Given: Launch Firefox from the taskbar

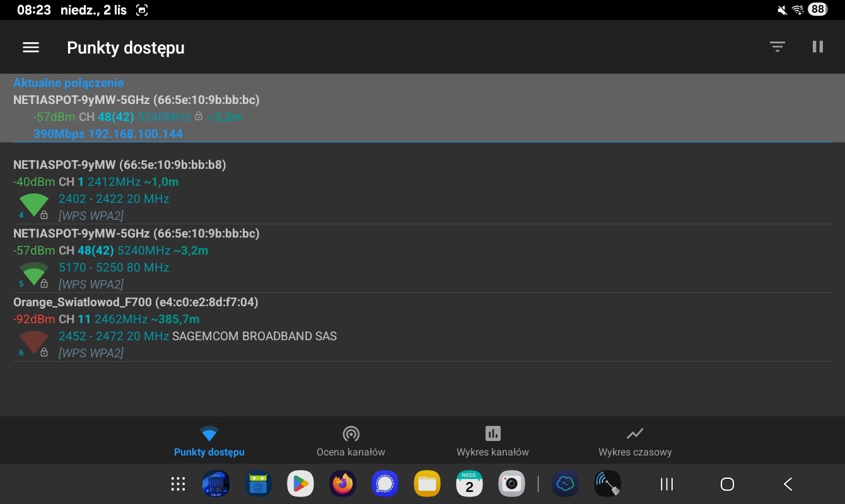Looking at the screenshot, I should click(342, 484).
